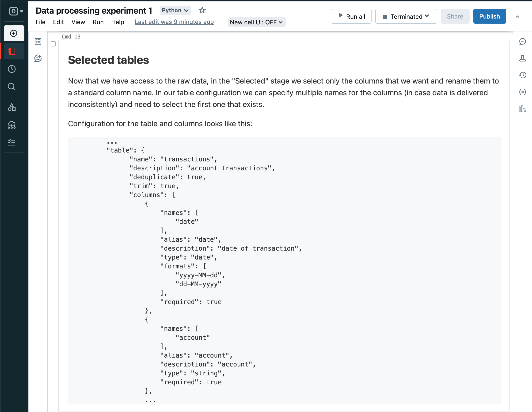Open the Recents clock icon in sidebar
Image resolution: width=532 pixels, height=412 pixels.
click(12, 69)
